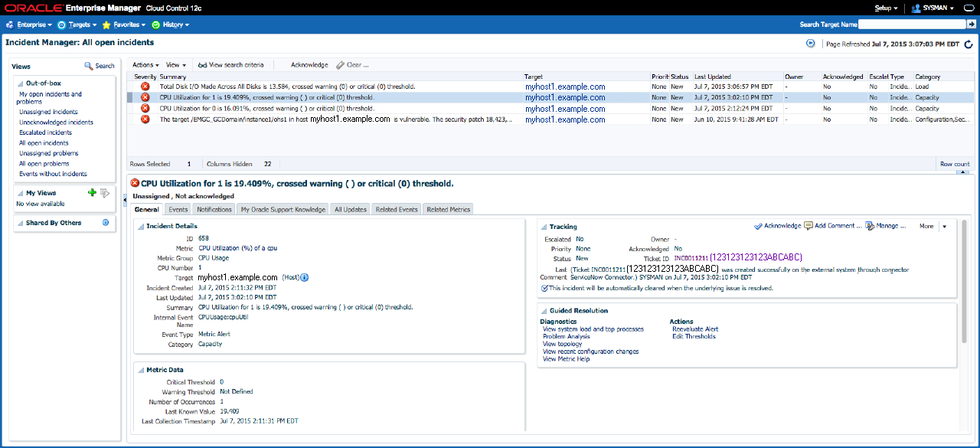Click Acknowledge in the table toolbar
This screenshot has height=448, width=980.
point(309,65)
